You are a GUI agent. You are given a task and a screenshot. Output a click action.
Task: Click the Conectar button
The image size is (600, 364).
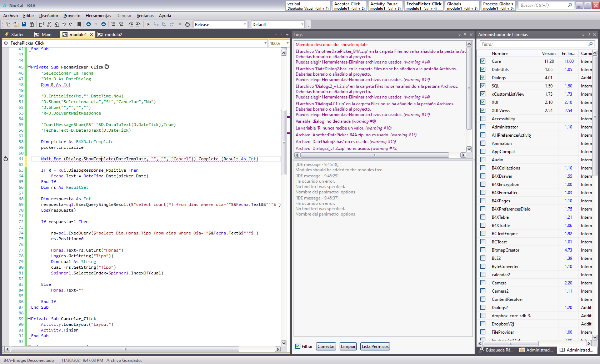pos(326,346)
